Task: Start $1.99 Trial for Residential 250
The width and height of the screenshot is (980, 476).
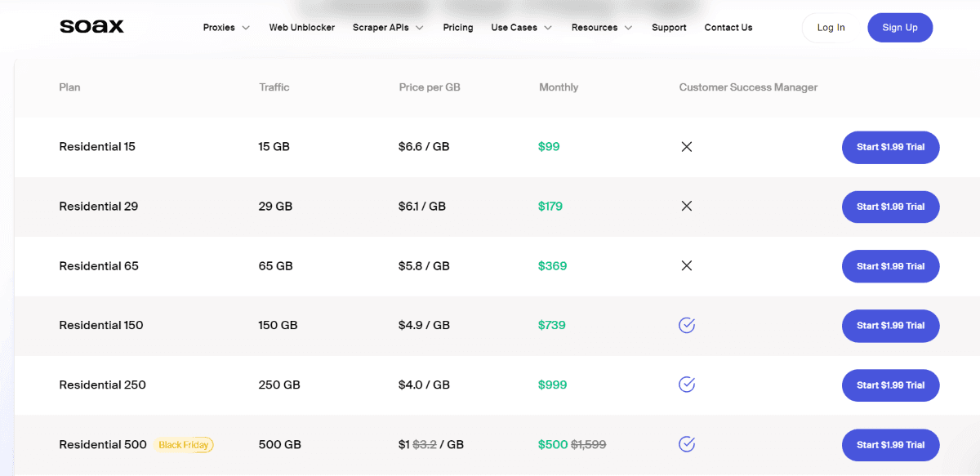Action: (891, 385)
